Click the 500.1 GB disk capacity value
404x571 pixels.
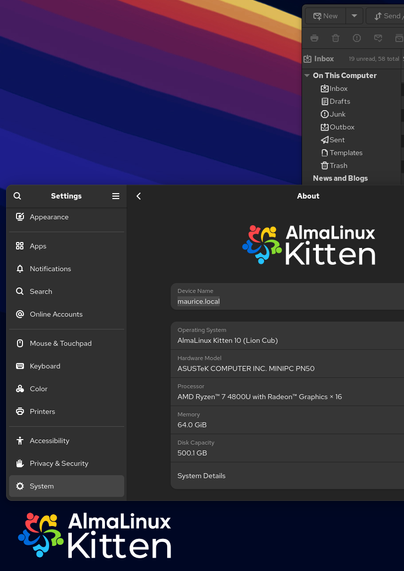[x=192, y=453]
